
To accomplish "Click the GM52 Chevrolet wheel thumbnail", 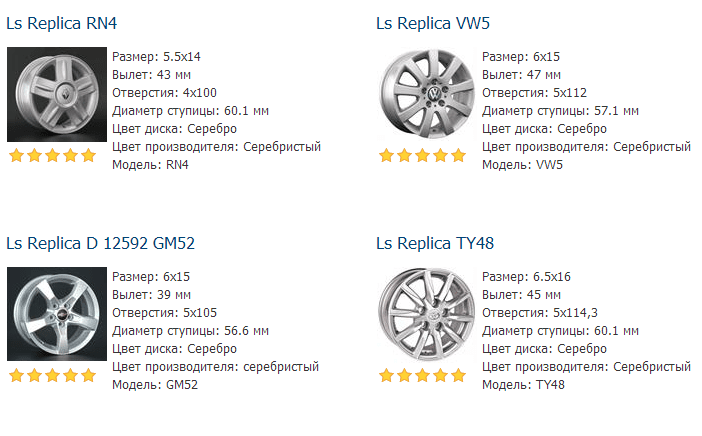I will tap(57, 314).
